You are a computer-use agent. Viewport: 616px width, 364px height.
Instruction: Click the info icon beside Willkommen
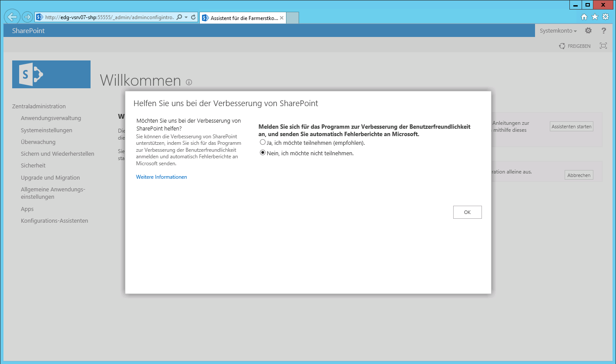(x=189, y=82)
